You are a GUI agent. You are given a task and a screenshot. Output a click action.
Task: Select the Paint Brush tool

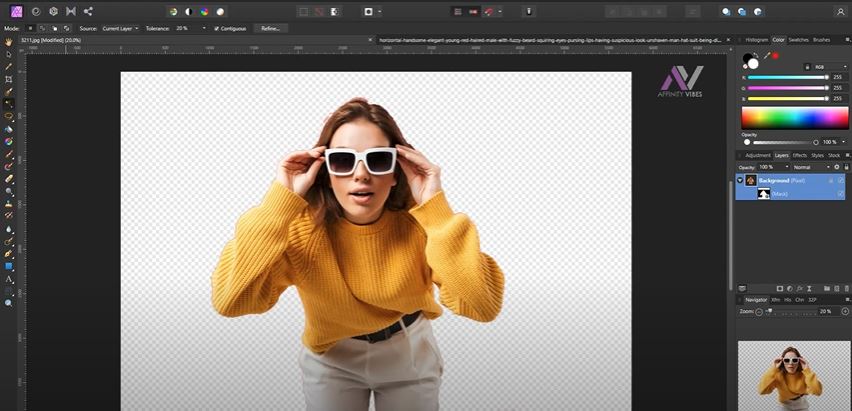pyautogui.click(x=9, y=154)
